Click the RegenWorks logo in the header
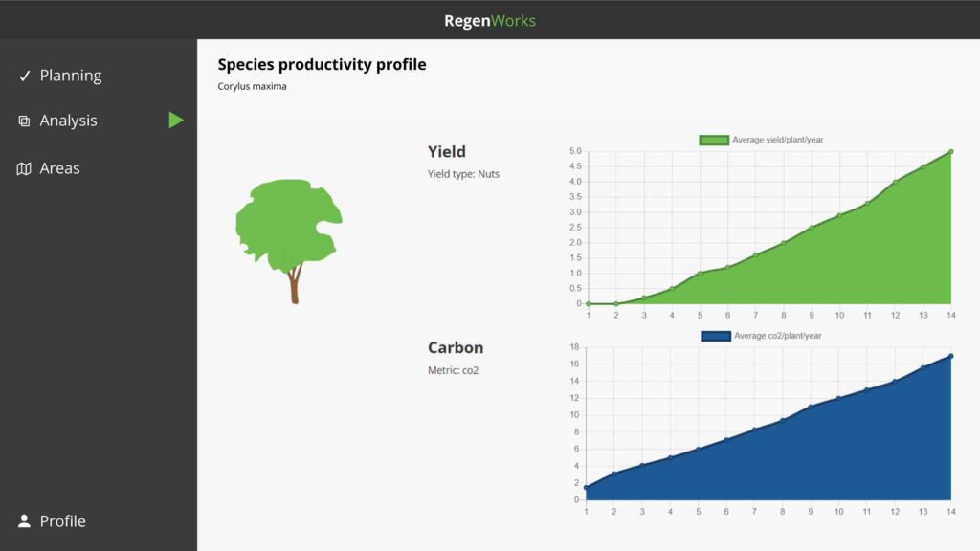This screenshot has height=551, width=980. pos(489,21)
